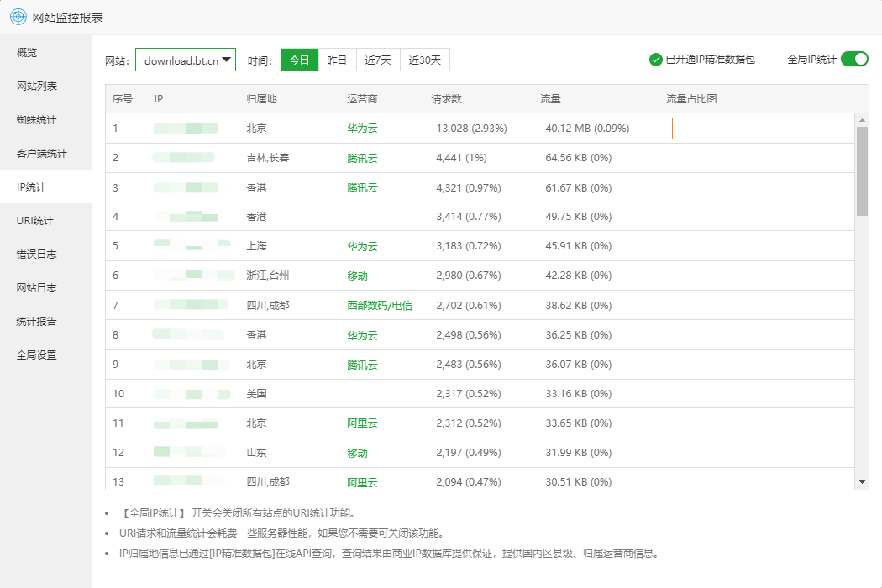Click 腾讯云 operator in row 9
The height and width of the screenshot is (588, 882).
[x=362, y=365]
